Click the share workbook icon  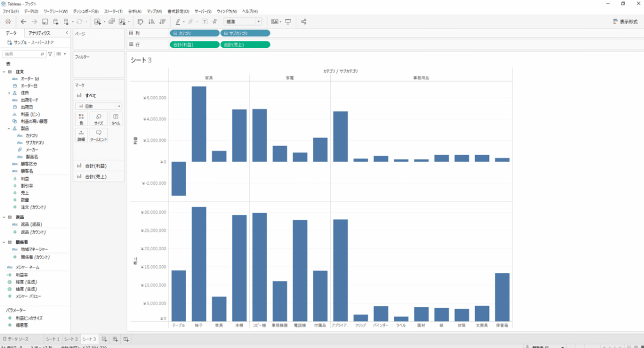pos(304,21)
